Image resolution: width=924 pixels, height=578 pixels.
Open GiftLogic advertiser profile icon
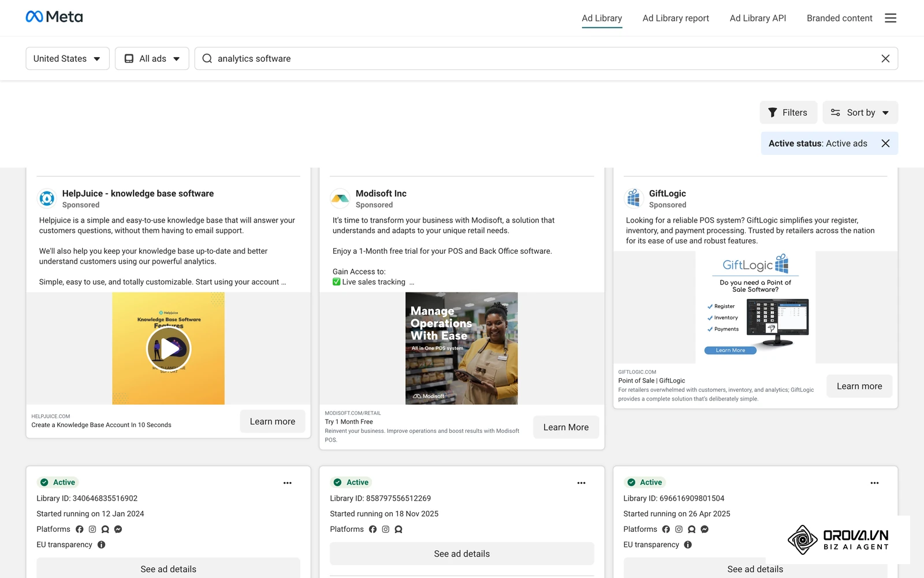[634, 198]
